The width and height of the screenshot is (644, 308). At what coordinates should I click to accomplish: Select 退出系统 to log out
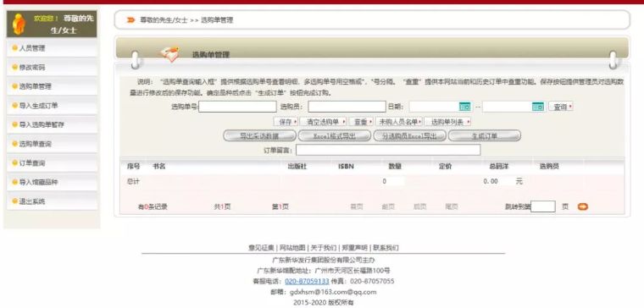pyautogui.click(x=53, y=201)
